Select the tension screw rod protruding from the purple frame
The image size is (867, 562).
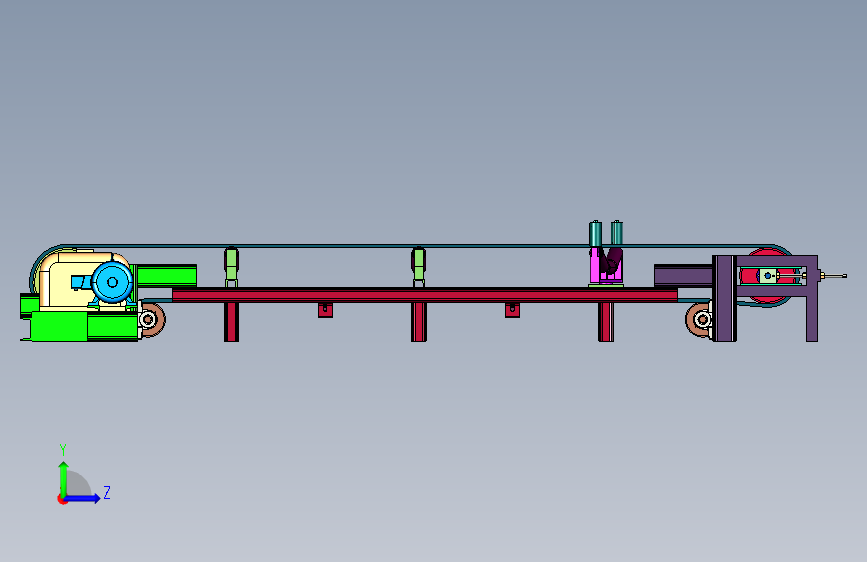pos(833,275)
